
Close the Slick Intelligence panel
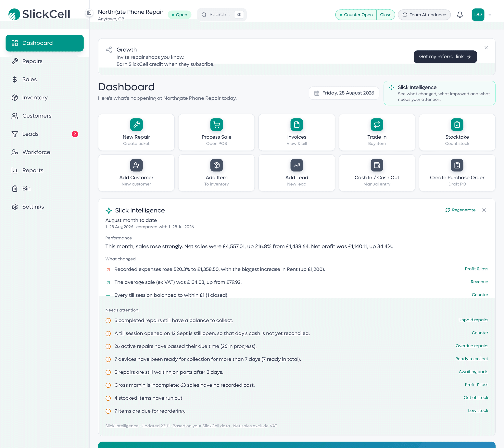(484, 210)
